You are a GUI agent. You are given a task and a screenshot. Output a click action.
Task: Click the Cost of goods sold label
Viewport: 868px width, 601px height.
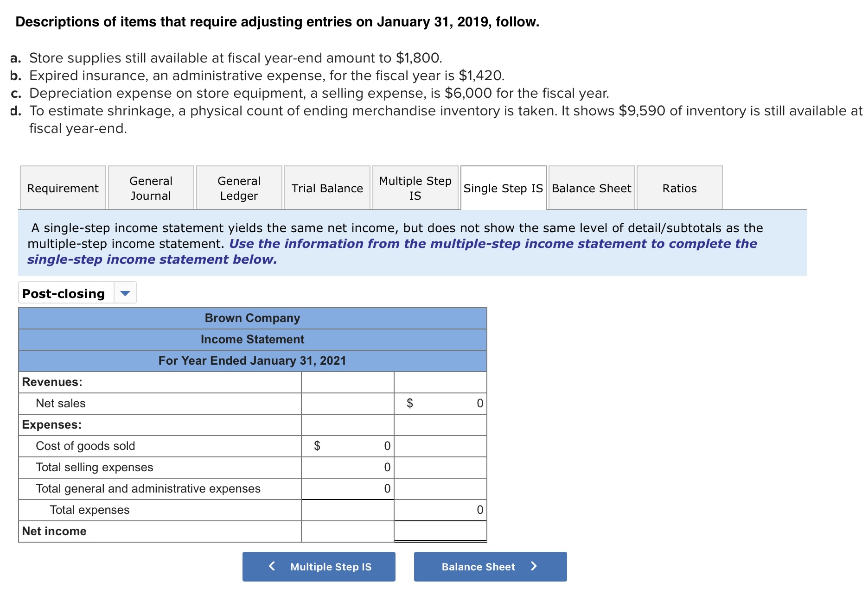pyautogui.click(x=85, y=446)
